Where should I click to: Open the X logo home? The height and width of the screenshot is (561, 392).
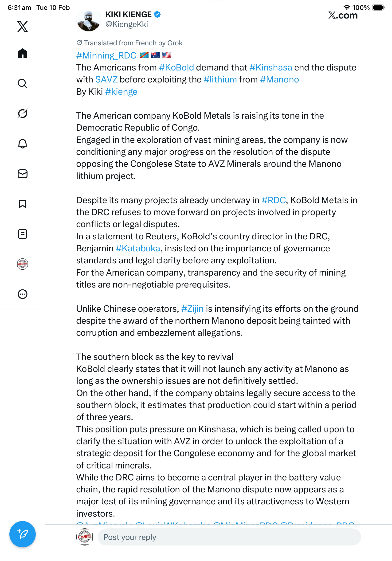[x=23, y=27]
